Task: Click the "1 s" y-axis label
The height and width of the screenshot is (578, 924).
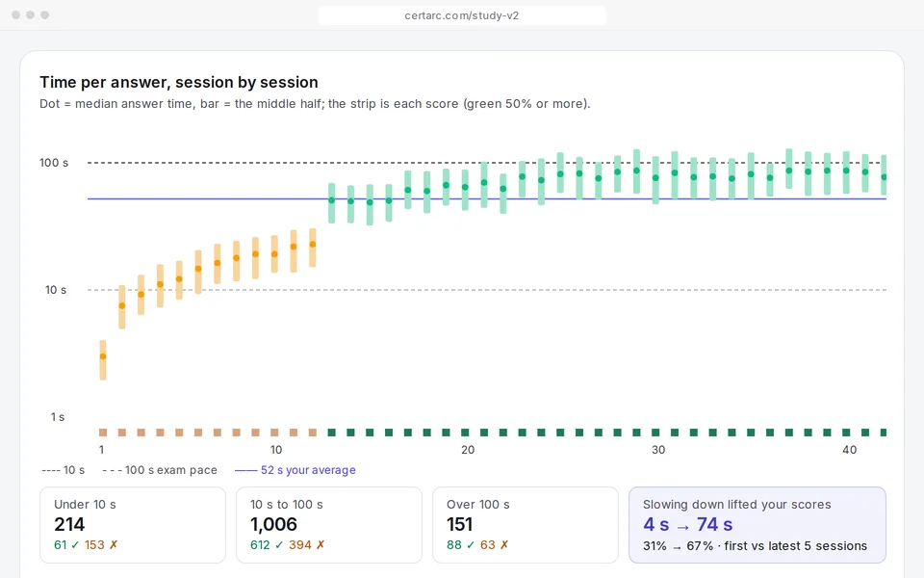Action: point(58,417)
